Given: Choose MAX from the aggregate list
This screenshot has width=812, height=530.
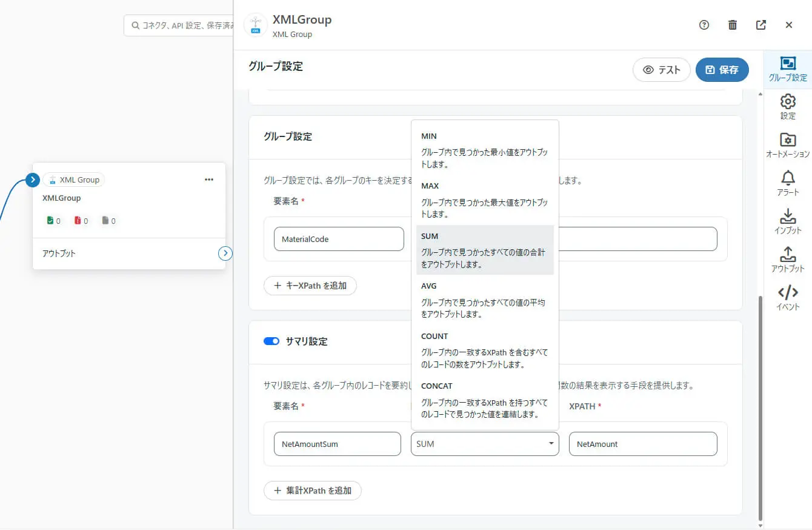Looking at the screenshot, I should click(x=485, y=200).
